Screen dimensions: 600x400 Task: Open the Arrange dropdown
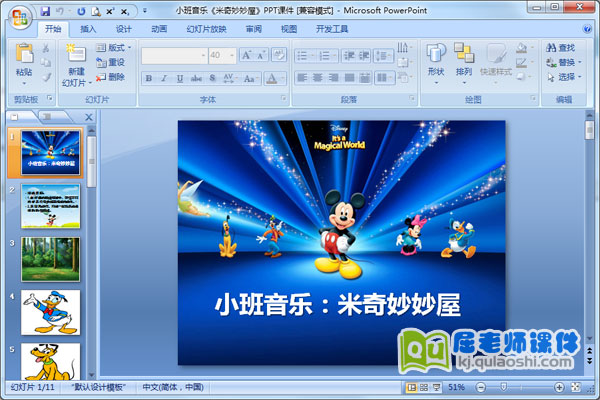(464, 64)
